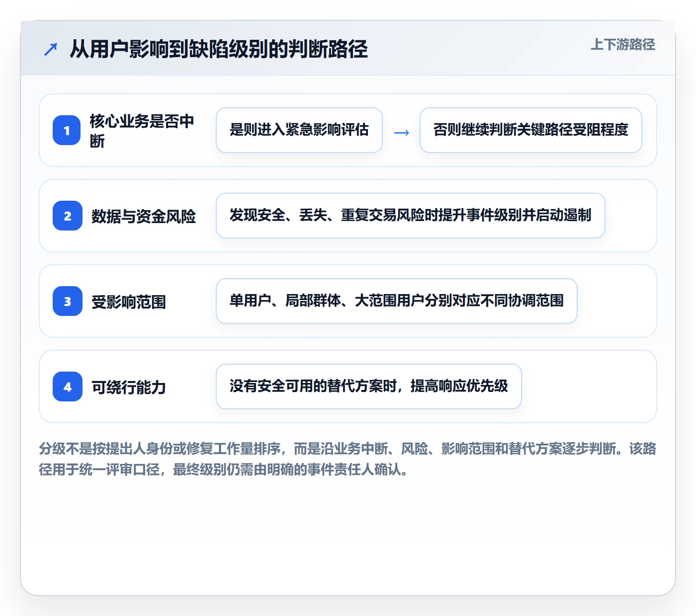
Task: Click the 核心业务是否中断 heading
Action: [x=142, y=131]
